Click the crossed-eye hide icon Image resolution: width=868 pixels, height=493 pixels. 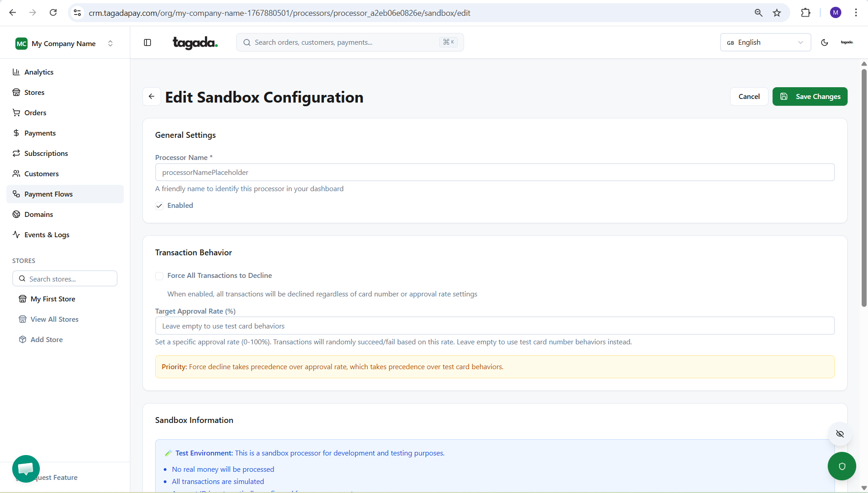pyautogui.click(x=840, y=434)
